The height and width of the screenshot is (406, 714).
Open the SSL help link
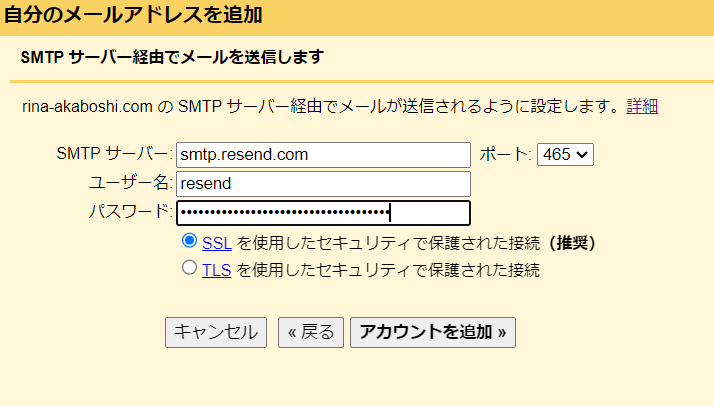[217, 243]
